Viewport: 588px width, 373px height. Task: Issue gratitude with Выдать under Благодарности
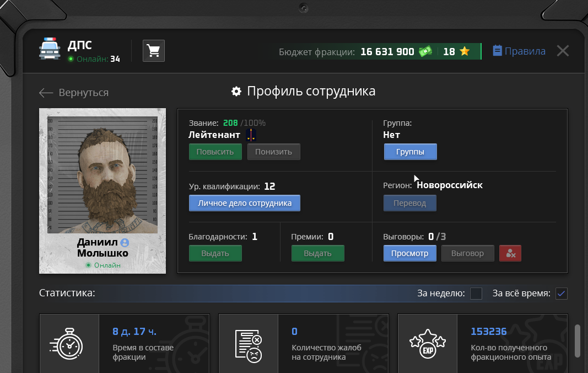tap(215, 253)
